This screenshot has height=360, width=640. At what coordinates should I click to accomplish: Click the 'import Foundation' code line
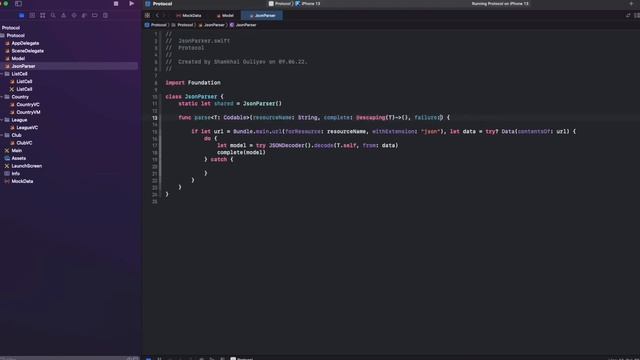coord(193,83)
